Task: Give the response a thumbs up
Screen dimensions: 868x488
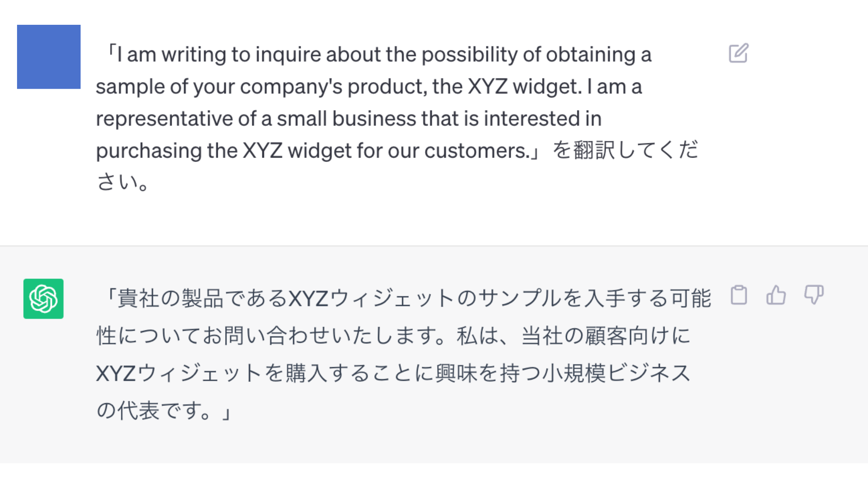Action: pyautogui.click(x=776, y=295)
